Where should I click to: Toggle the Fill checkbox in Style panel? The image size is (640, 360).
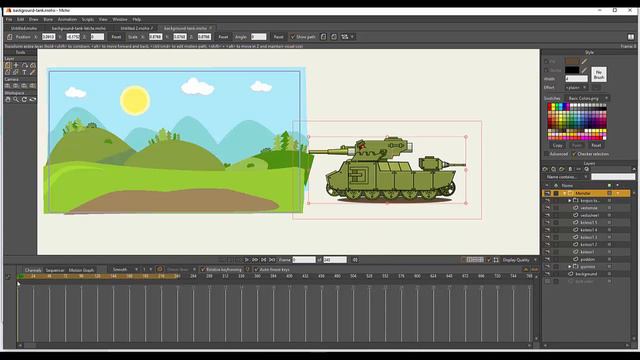(546, 61)
